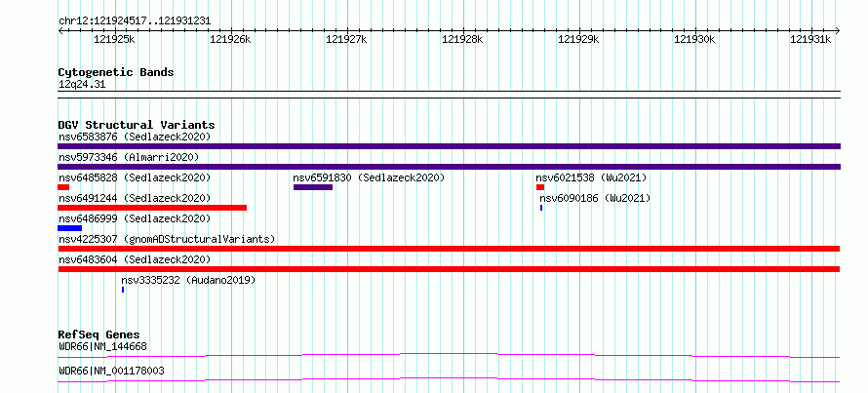Viewport: 868px width, 393px height.
Task: Open label nsv6491244 (Sedlazeck2020)
Action: [135, 198]
